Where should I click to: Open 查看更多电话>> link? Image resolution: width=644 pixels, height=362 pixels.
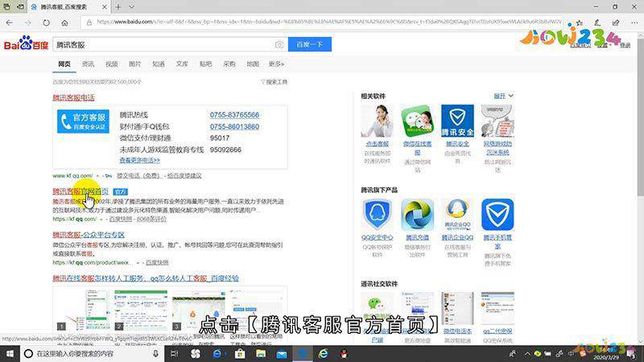click(x=139, y=160)
